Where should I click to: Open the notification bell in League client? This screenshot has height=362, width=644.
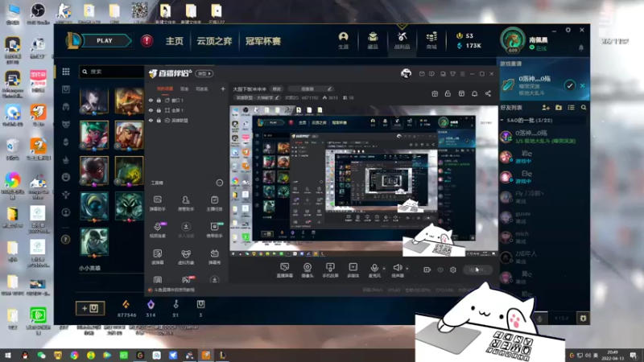tap(581, 48)
